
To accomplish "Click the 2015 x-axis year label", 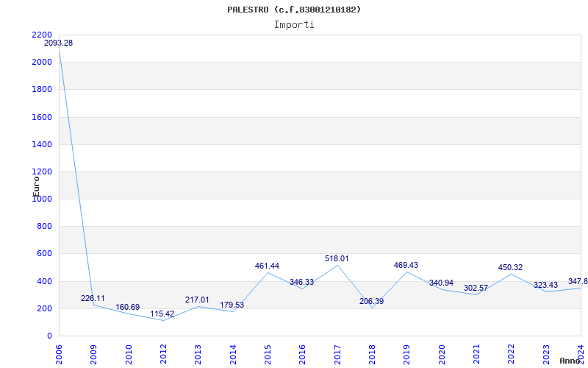I will coord(268,353).
